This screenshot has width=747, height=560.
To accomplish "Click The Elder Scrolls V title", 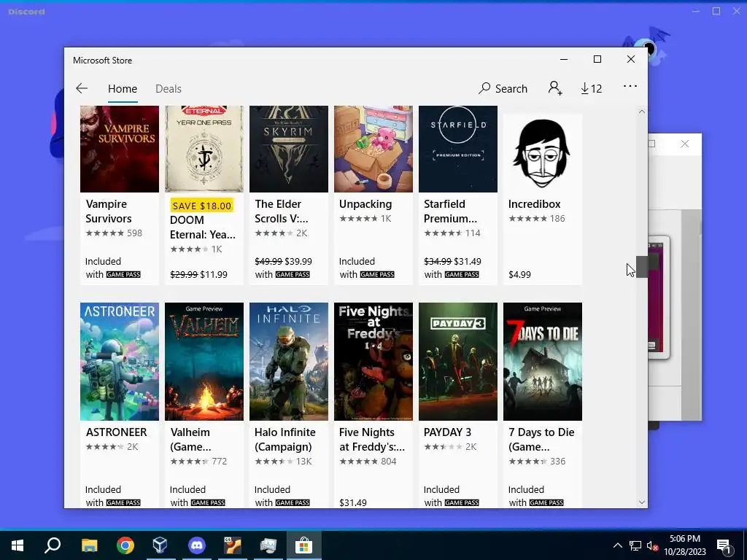I will pyautogui.click(x=281, y=211).
